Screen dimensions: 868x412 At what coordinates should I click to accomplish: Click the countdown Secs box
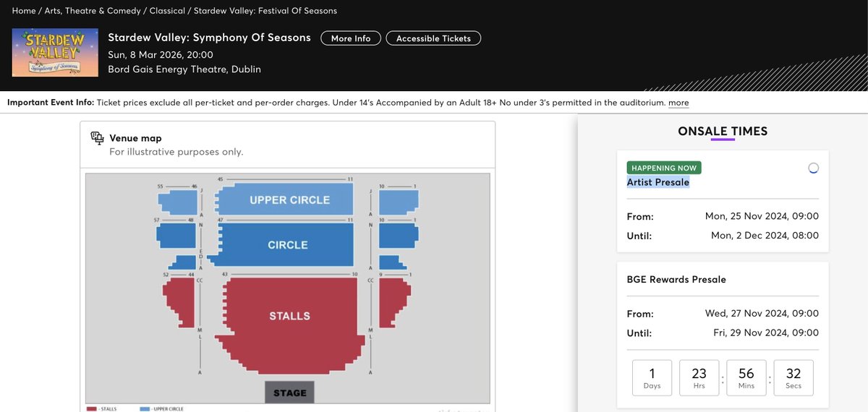click(793, 378)
